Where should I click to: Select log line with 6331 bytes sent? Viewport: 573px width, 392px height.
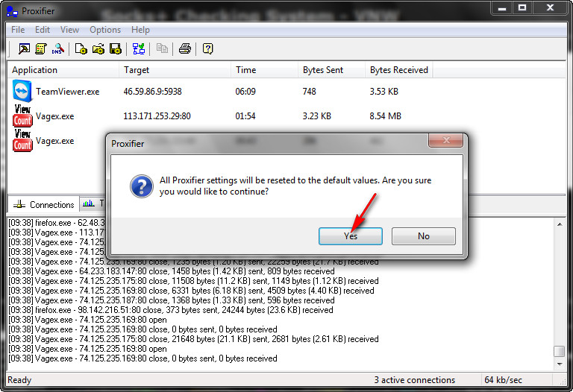(x=191, y=291)
